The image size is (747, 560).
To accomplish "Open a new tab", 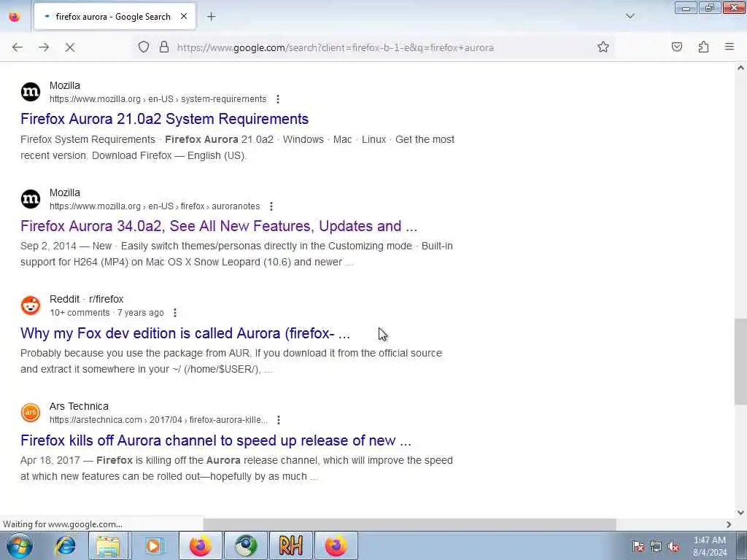I will [211, 17].
